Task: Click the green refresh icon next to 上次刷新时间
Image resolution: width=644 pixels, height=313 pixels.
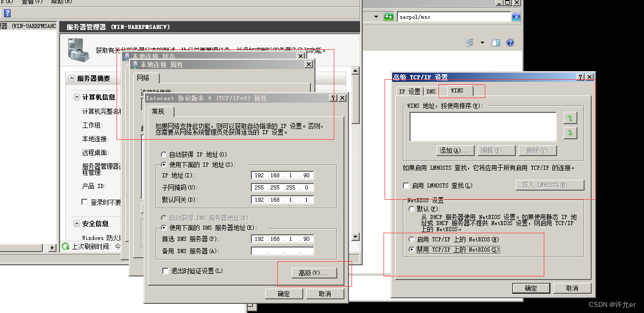Action: tap(65, 246)
